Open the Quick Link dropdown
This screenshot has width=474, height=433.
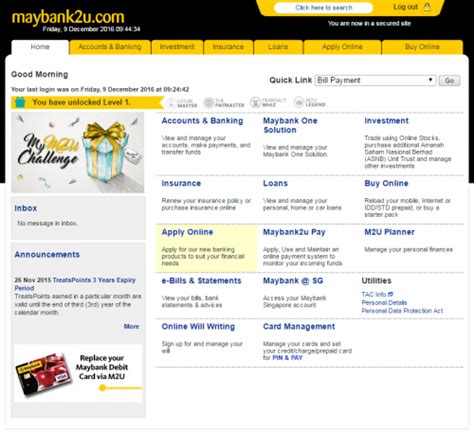pyautogui.click(x=375, y=80)
